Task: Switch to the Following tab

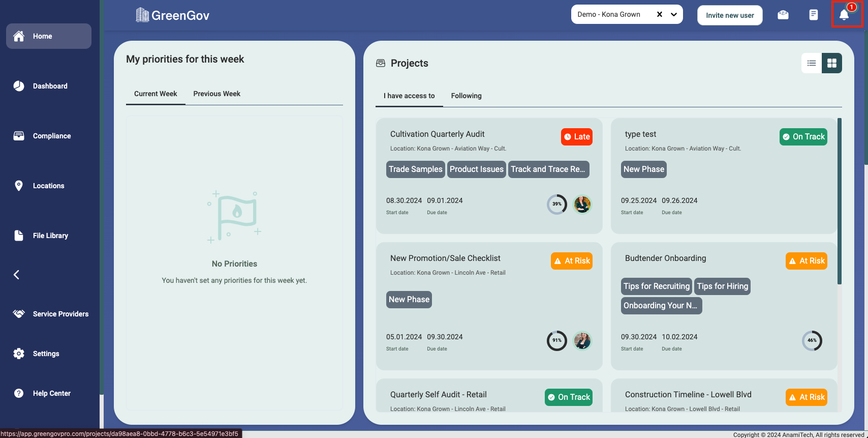Action: [x=467, y=96]
